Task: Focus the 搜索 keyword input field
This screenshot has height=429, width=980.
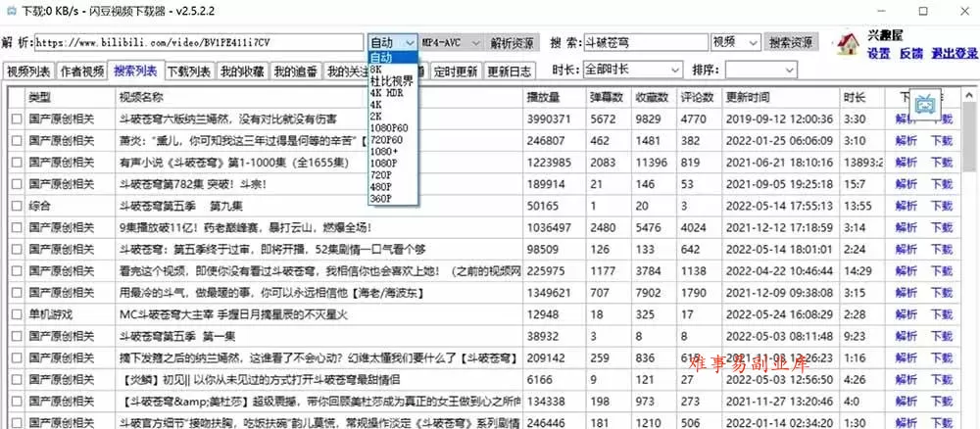Action: (x=645, y=42)
